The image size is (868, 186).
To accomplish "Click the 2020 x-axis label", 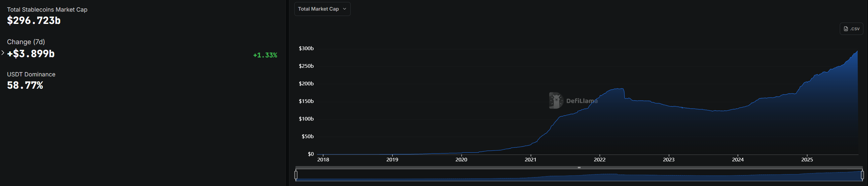I will point(461,160).
